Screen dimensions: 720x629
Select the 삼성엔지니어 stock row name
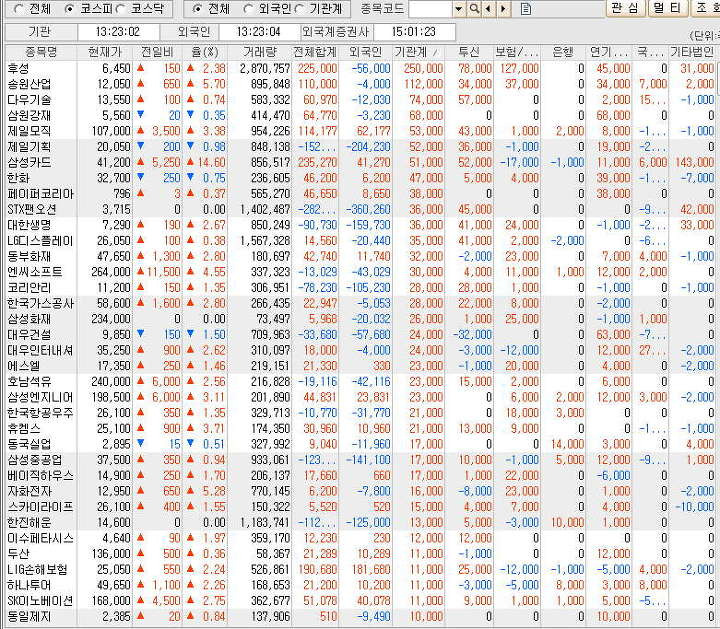[x=40, y=397]
